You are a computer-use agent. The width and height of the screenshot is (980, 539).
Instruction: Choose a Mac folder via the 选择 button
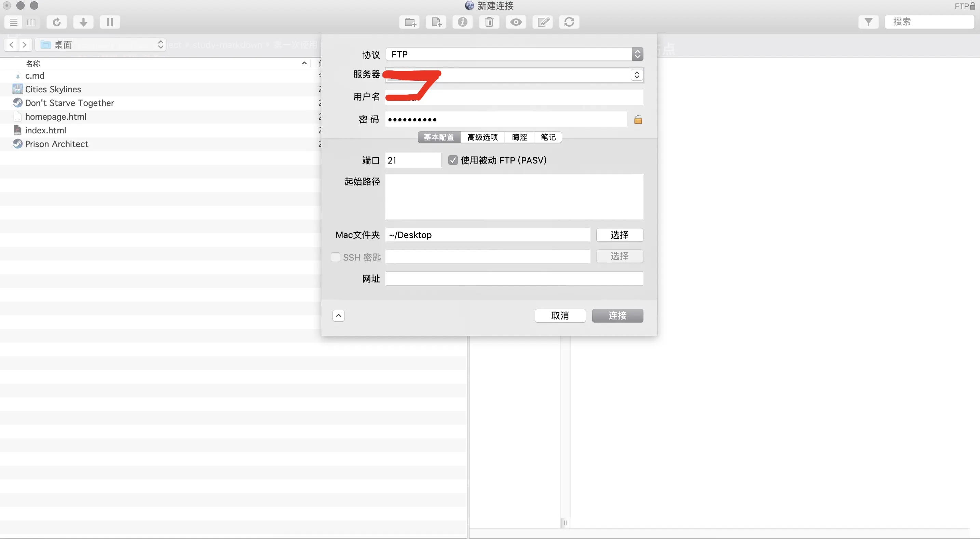[x=619, y=235]
